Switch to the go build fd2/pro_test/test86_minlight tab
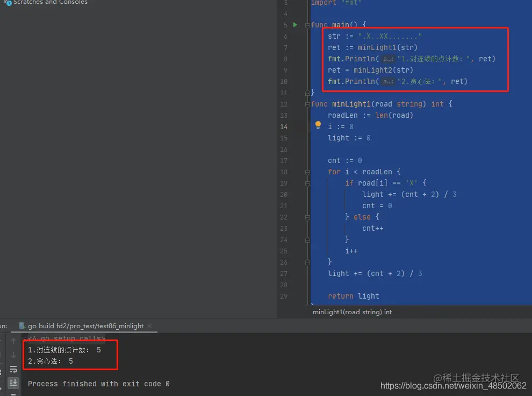The width and height of the screenshot is (532, 396). point(85,326)
